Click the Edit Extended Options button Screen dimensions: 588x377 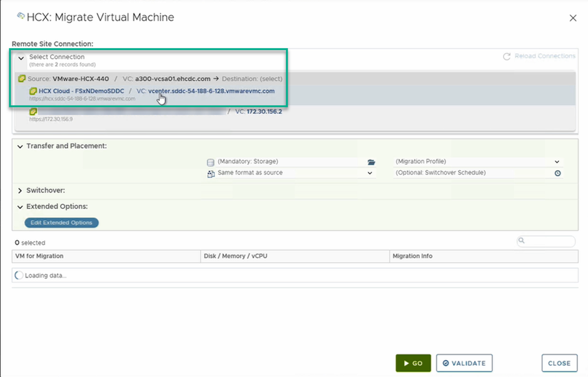click(61, 223)
